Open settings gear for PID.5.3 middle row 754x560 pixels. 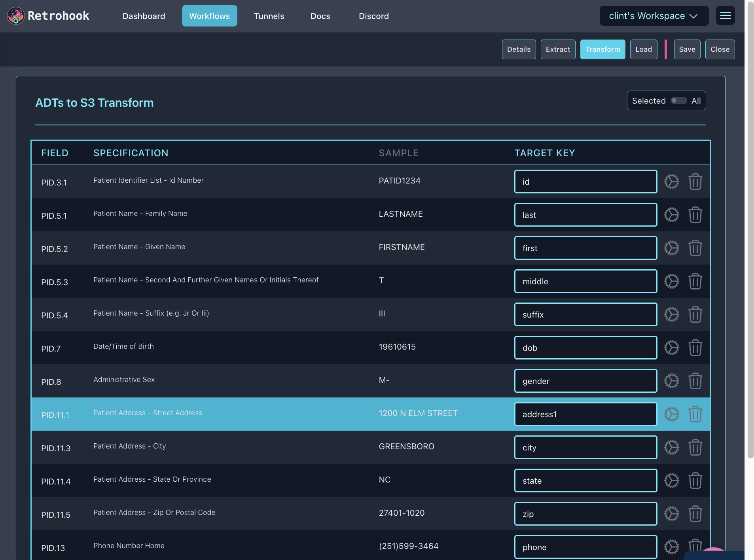671,281
